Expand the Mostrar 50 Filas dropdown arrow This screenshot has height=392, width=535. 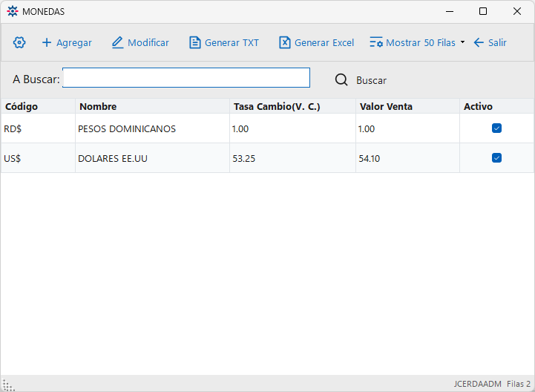(x=463, y=42)
